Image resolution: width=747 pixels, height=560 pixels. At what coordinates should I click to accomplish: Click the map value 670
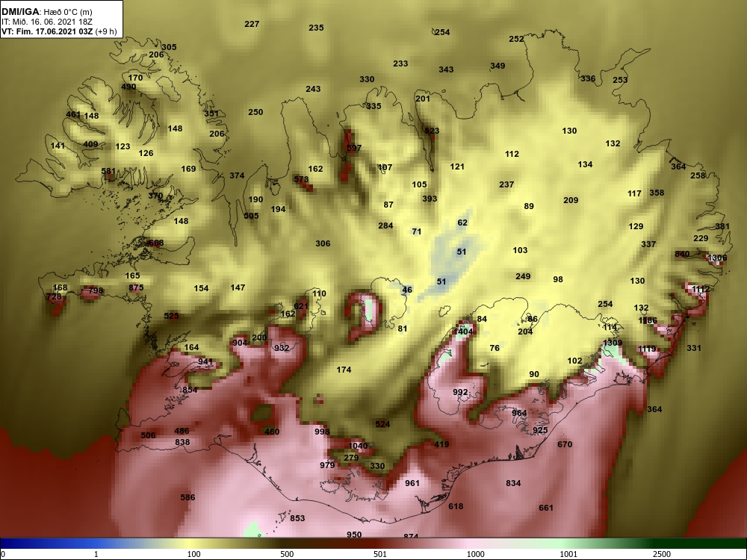pyautogui.click(x=565, y=444)
